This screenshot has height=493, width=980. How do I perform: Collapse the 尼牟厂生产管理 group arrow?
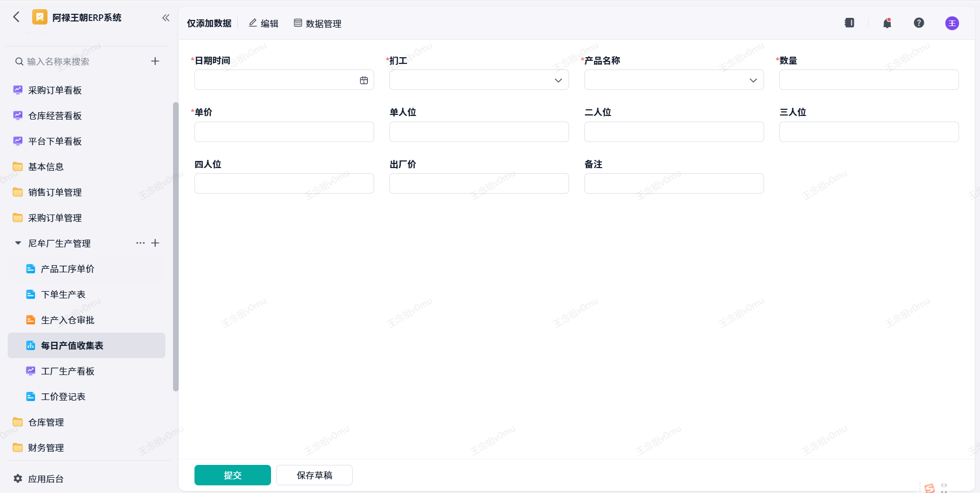click(18, 243)
